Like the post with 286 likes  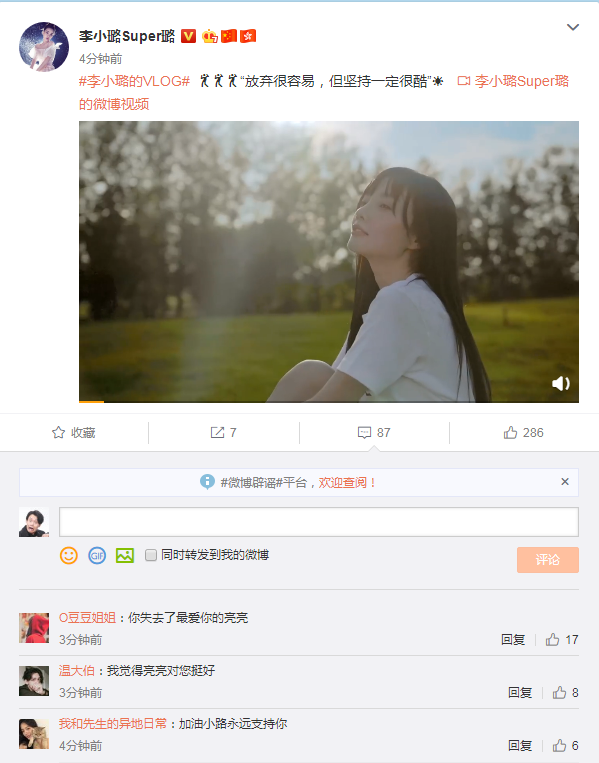pos(524,433)
